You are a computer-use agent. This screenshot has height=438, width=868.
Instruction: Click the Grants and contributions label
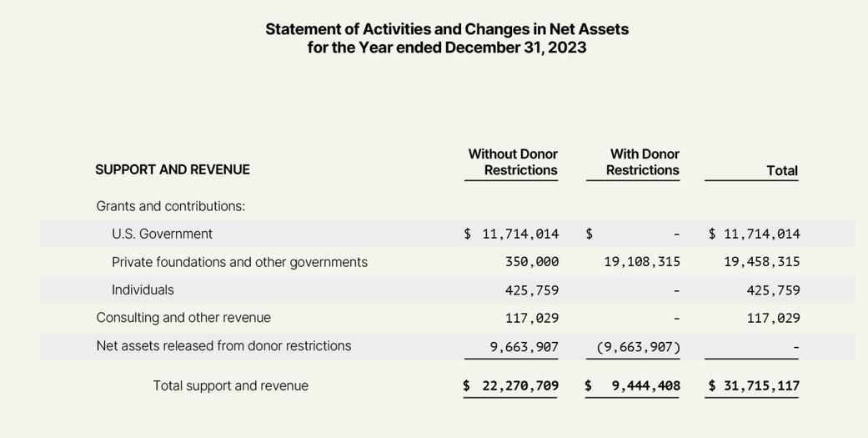click(x=170, y=206)
